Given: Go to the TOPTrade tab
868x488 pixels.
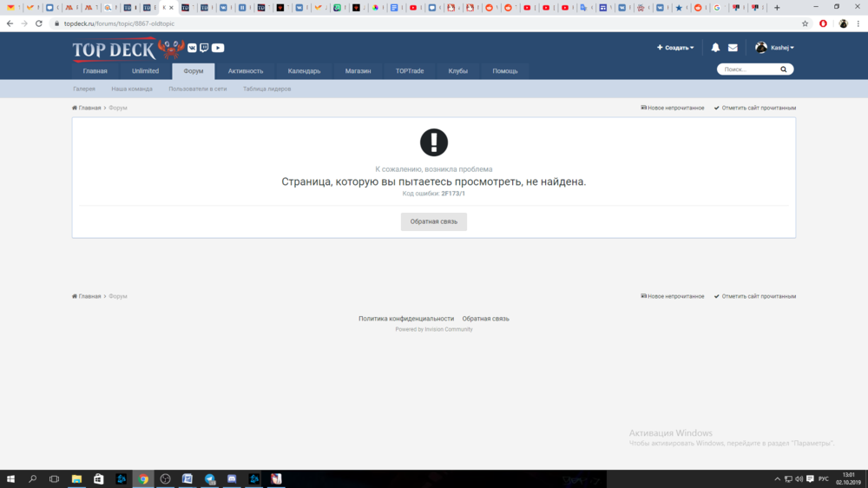Looking at the screenshot, I should (x=410, y=71).
